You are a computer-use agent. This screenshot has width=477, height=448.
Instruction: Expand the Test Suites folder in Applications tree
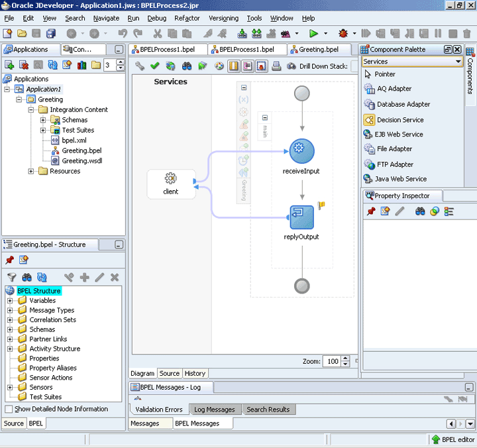(43, 131)
